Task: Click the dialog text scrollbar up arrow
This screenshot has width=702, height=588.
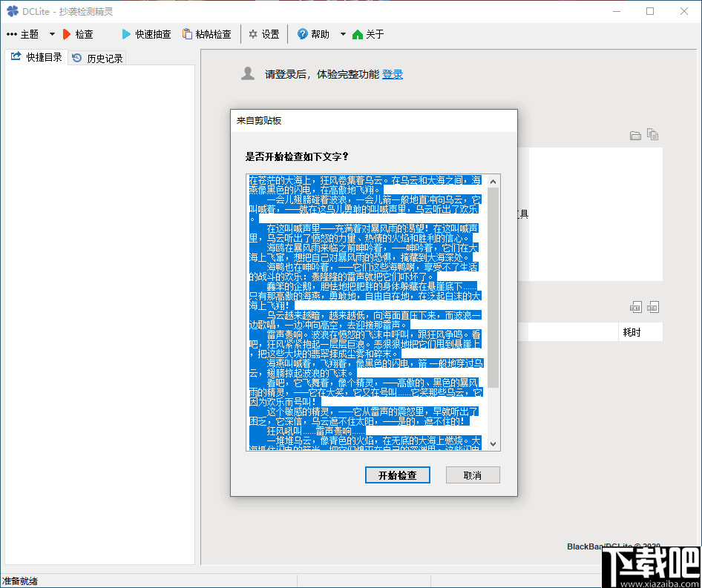Action: [x=493, y=182]
